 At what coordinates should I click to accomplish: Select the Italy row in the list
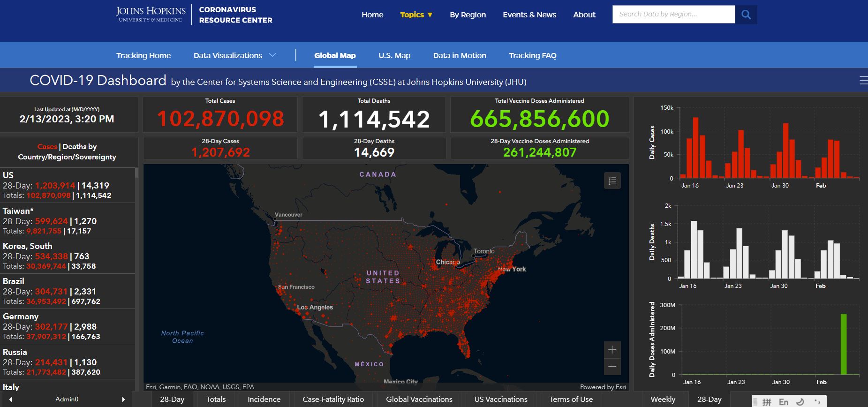68,386
